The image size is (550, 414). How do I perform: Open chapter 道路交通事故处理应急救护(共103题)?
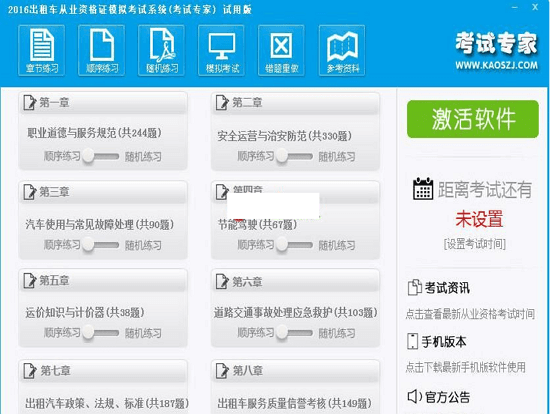(295, 313)
